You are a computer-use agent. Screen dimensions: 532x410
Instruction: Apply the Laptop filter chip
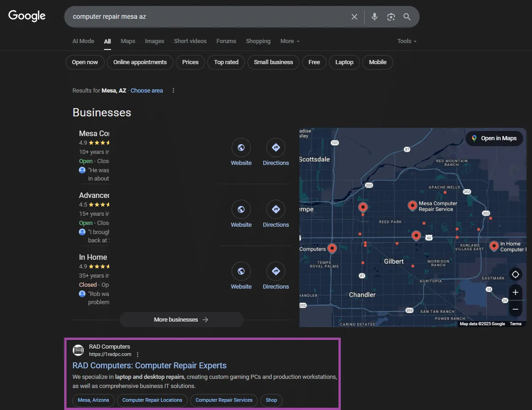(344, 62)
